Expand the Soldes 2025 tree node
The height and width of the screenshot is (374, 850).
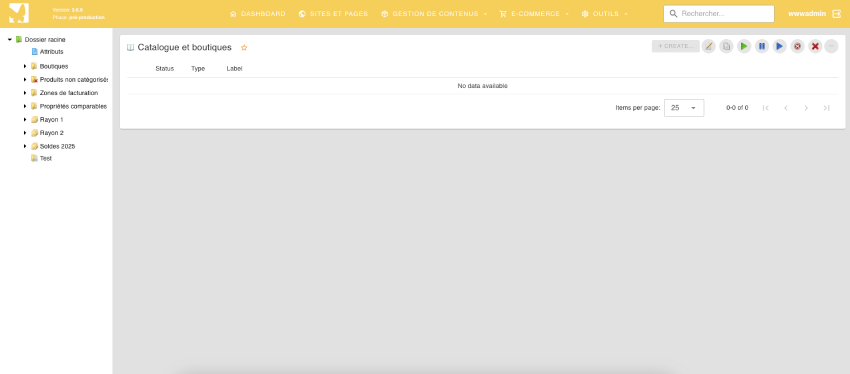(x=25, y=146)
